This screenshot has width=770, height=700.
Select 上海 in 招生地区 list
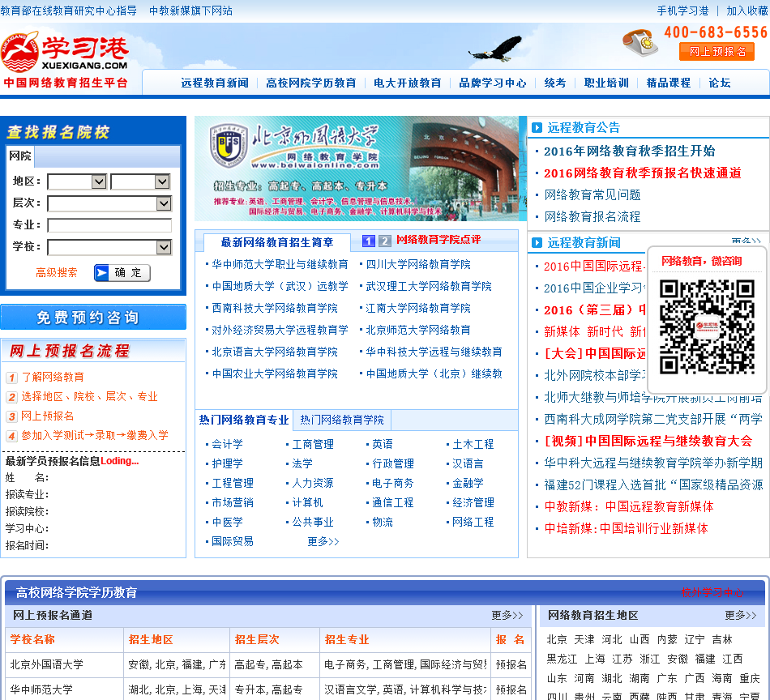[595, 659]
